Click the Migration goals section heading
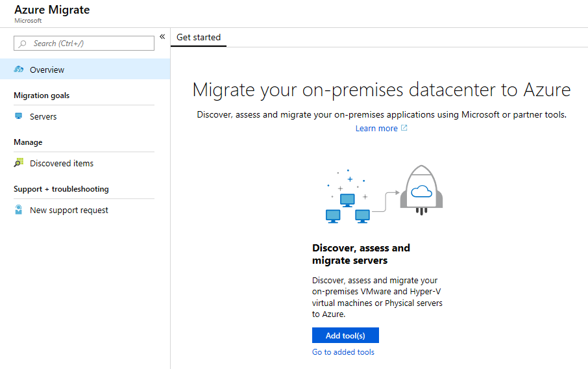The width and height of the screenshot is (588, 369). pos(42,95)
